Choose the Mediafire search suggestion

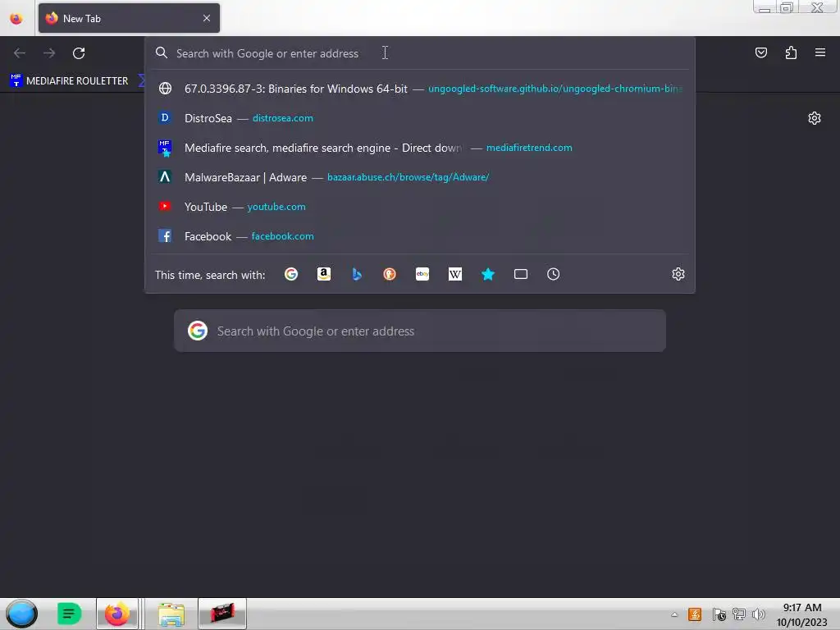tap(420, 148)
